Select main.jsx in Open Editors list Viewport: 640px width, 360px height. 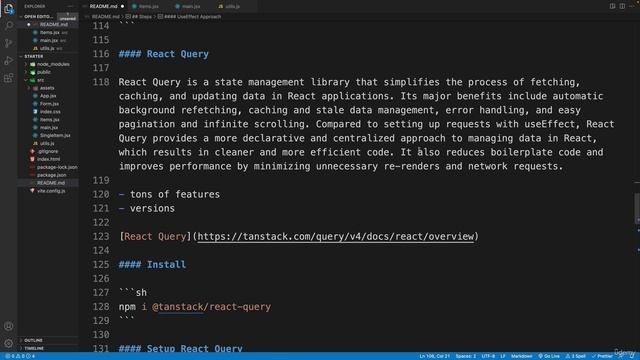(x=49, y=40)
